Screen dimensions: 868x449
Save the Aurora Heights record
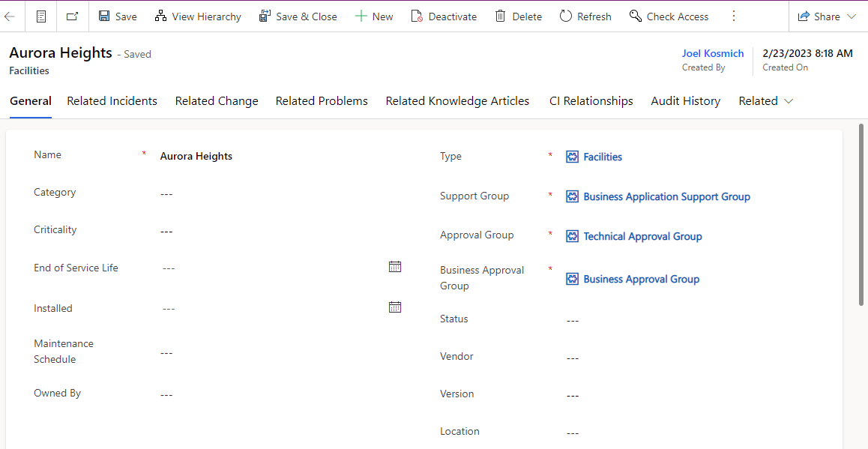click(118, 16)
